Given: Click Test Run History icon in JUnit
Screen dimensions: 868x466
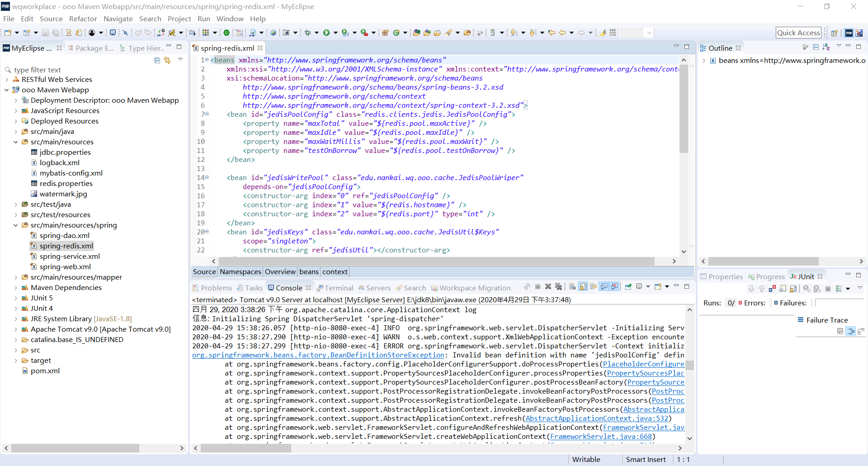Looking at the screenshot, I should point(839,289).
